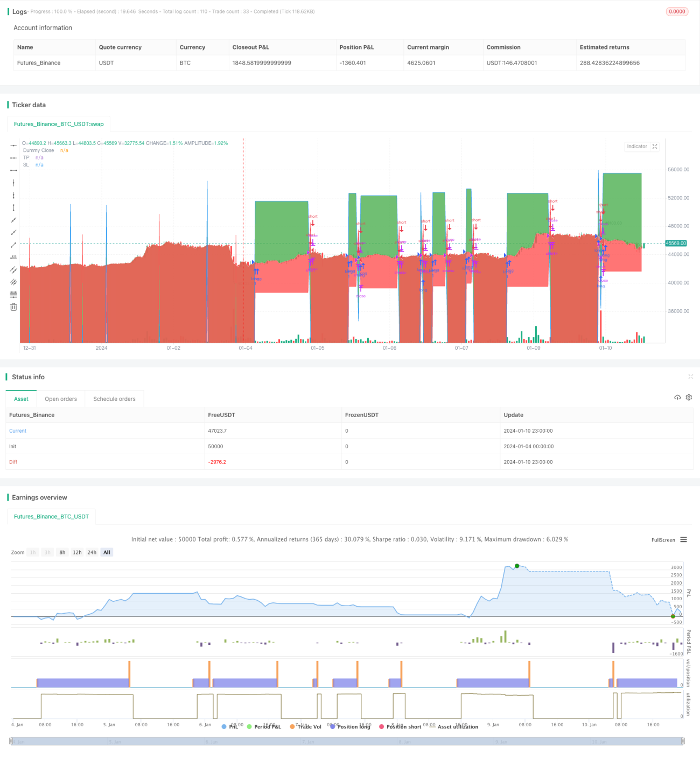Open the earnings chart hamburger menu

[x=683, y=539]
